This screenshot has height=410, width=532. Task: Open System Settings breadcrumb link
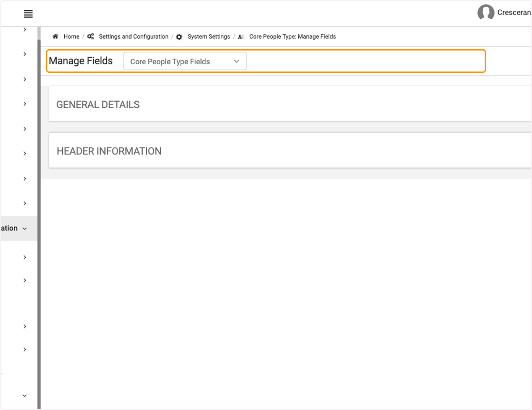tap(209, 36)
